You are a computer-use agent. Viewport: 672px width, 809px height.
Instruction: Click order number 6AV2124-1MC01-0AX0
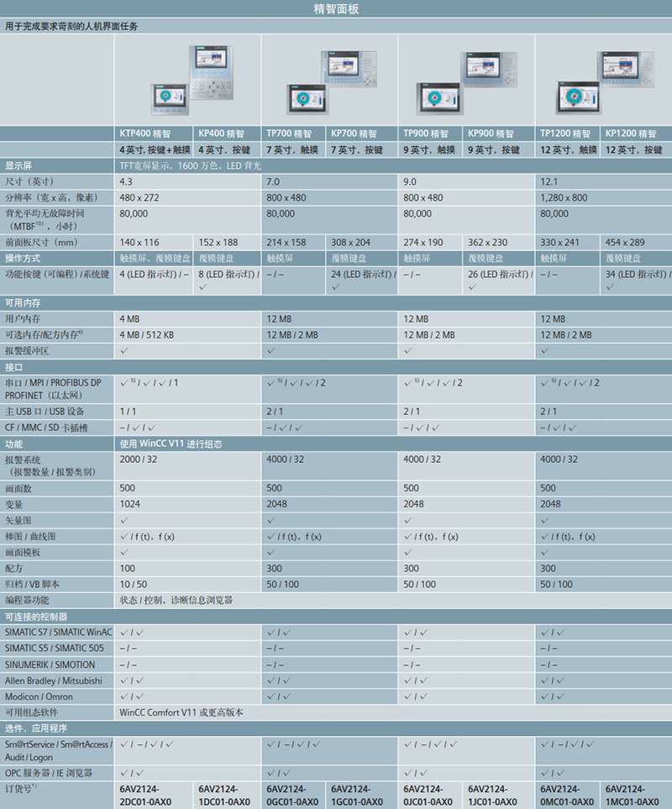[x=635, y=795]
